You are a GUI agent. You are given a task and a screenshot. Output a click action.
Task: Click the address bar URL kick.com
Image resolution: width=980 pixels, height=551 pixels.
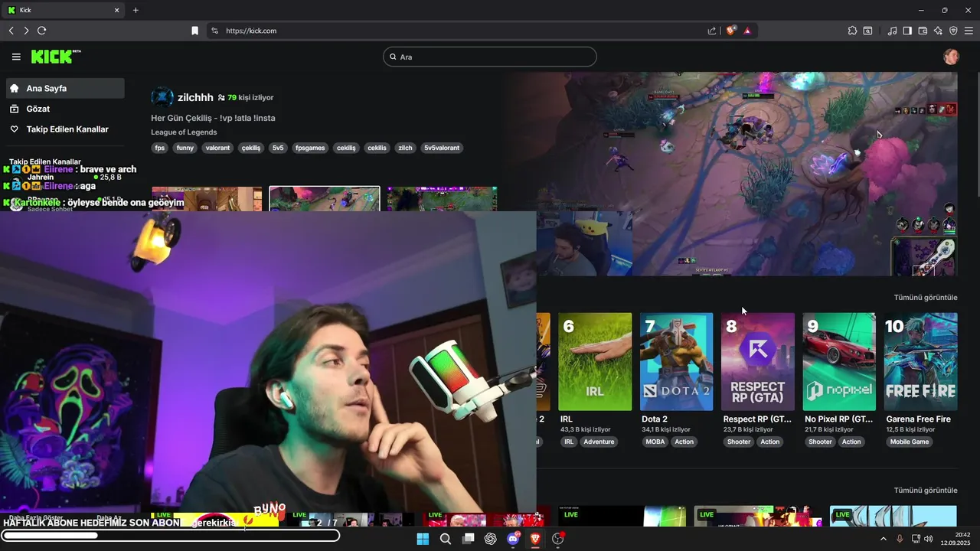(251, 31)
